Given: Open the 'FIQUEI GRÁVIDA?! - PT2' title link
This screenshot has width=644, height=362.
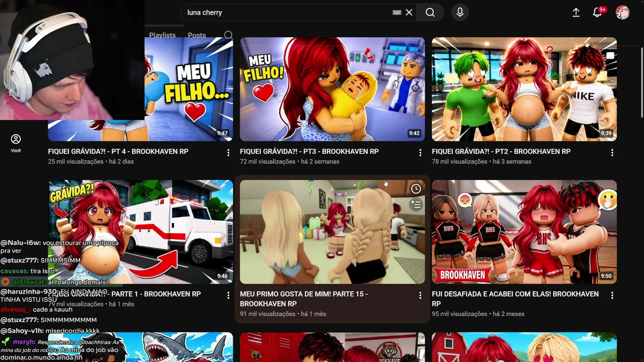Looking at the screenshot, I should pos(501,151).
